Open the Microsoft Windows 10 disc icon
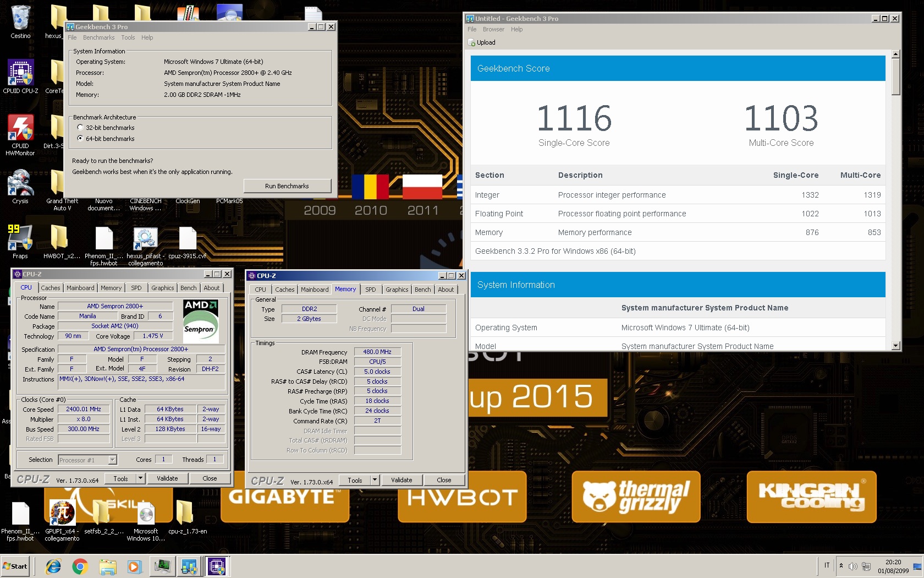The width and height of the screenshot is (924, 578). point(146,521)
